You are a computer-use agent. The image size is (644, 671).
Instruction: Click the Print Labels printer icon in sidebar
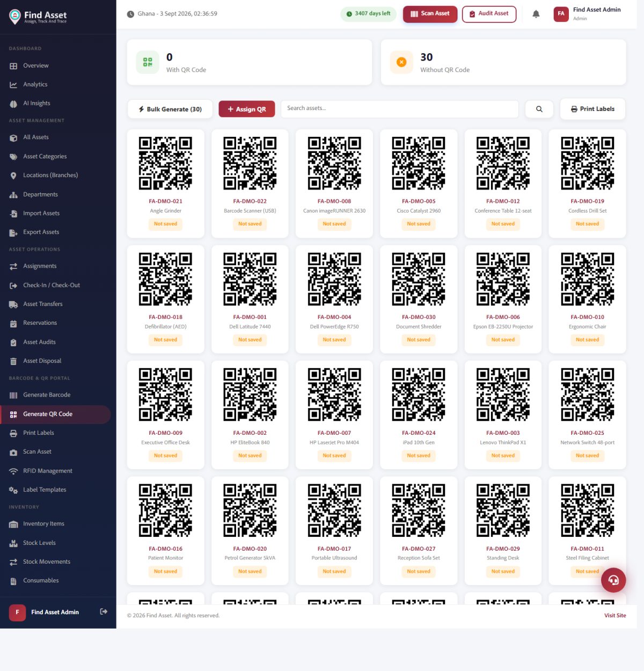[x=13, y=433]
